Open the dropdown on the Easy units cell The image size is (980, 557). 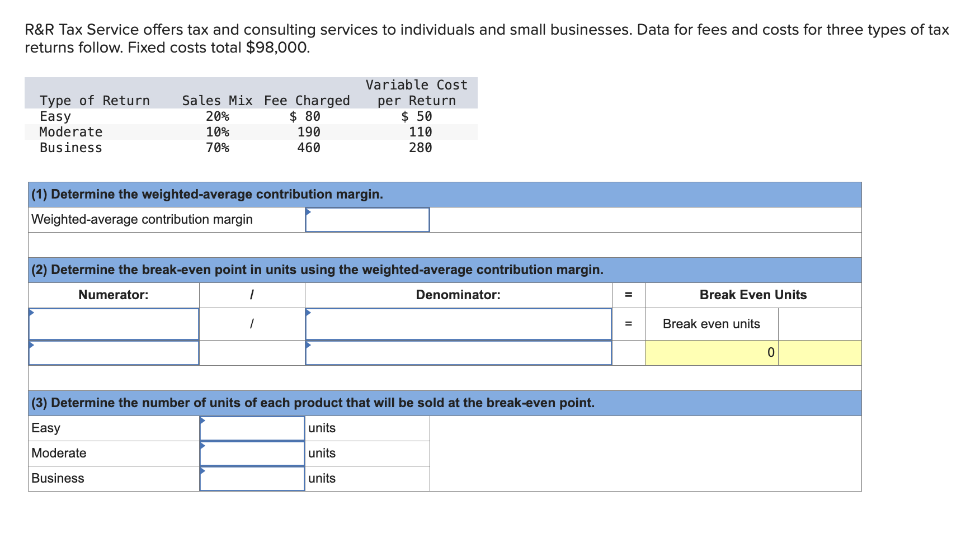202,420
